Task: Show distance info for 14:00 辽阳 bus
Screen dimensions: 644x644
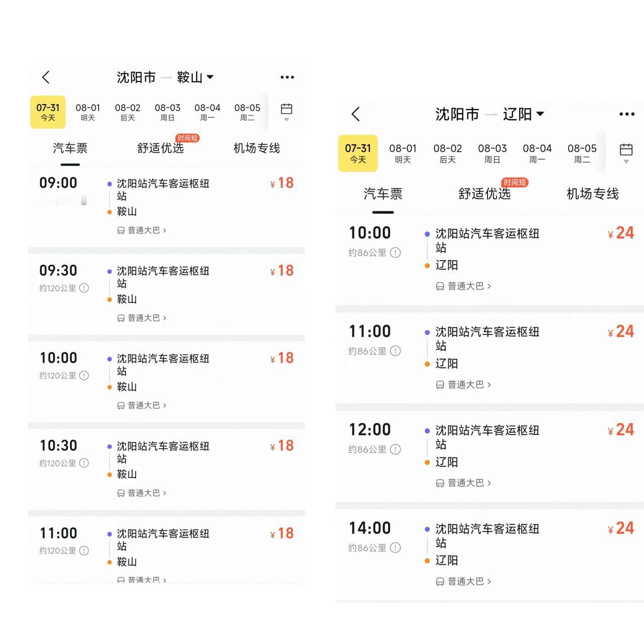Action: 395,547
